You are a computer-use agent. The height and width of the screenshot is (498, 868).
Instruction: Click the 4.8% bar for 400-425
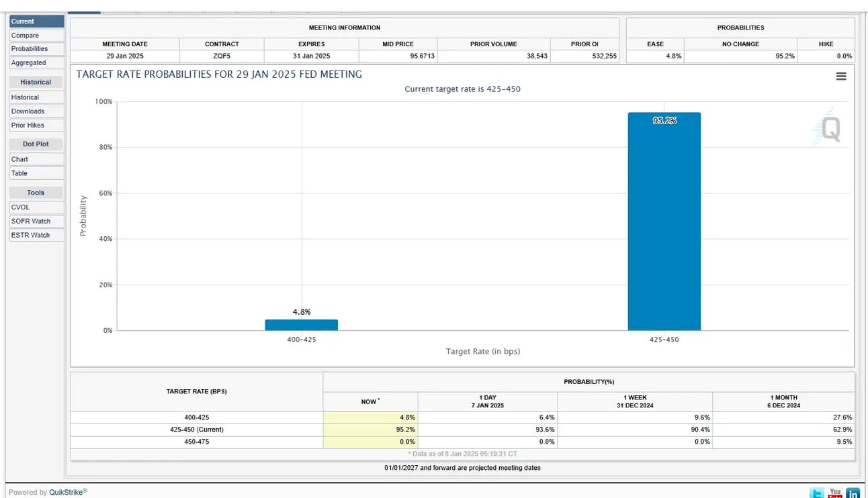(301, 325)
